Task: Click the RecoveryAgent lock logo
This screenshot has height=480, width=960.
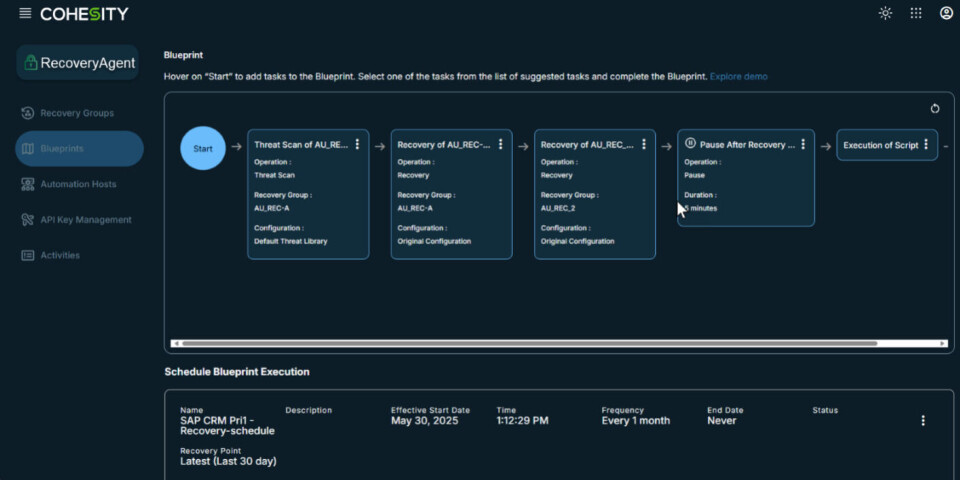Action: tap(30, 63)
